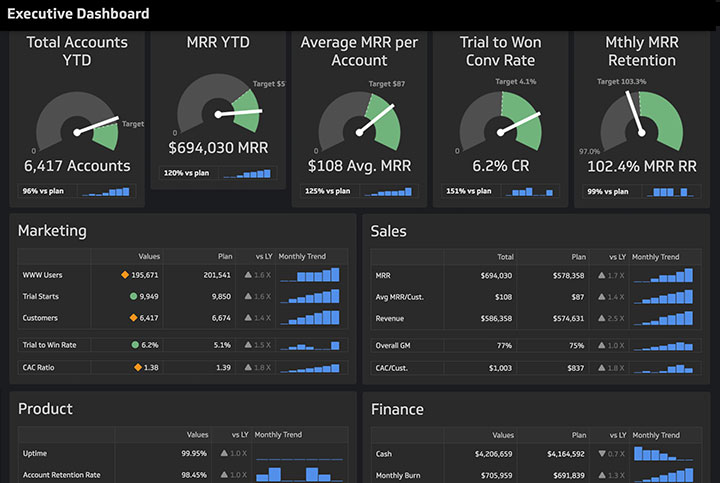Click the Cash monthly trend chart
Screen dimensions: 720x483
point(664,454)
